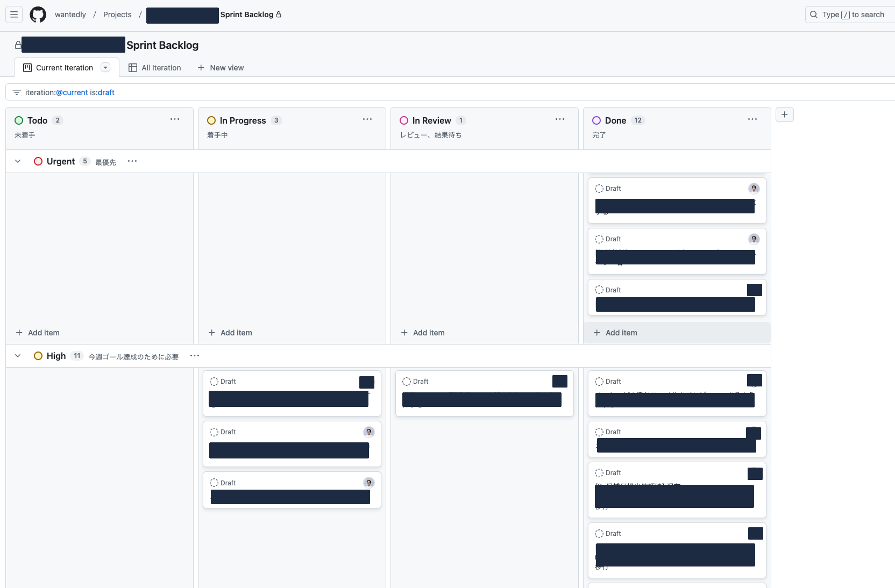The image size is (895, 588).
Task: Add item to Todo column in Urgent
Action: [x=100, y=333]
